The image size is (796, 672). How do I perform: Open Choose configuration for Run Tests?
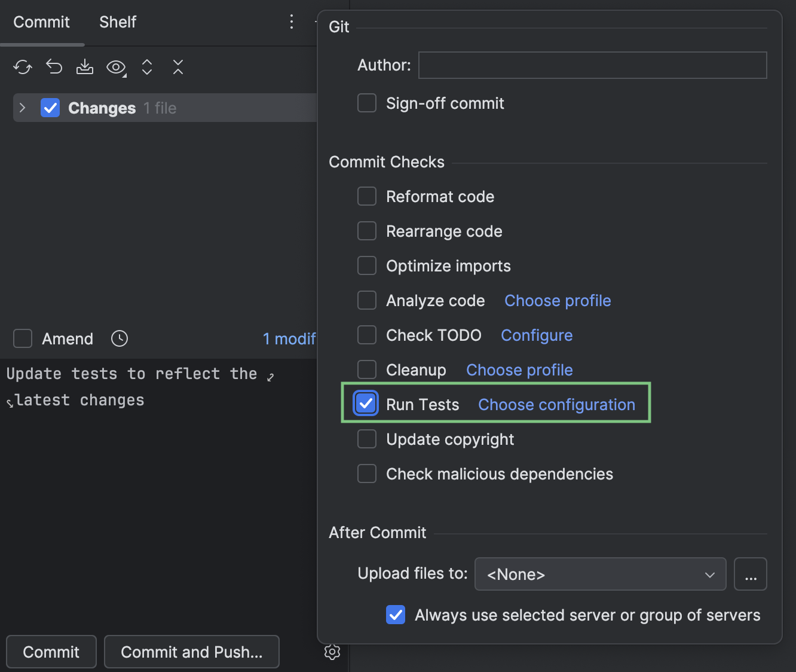556,404
